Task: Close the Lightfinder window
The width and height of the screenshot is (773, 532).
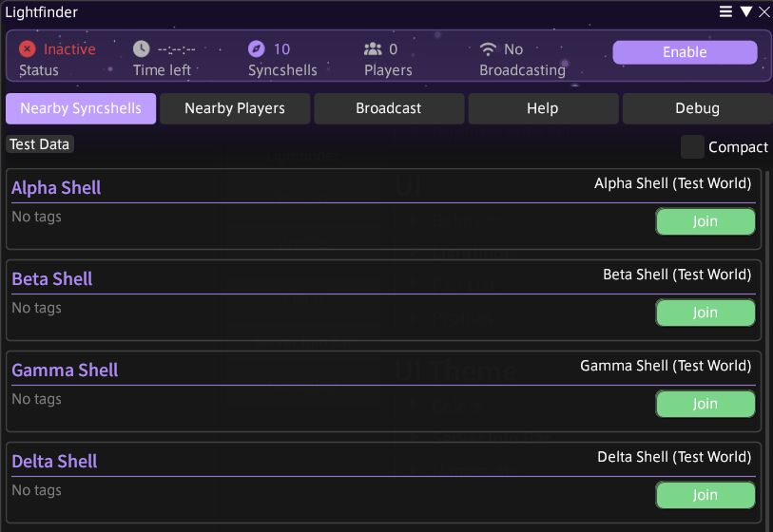Action: [x=763, y=11]
